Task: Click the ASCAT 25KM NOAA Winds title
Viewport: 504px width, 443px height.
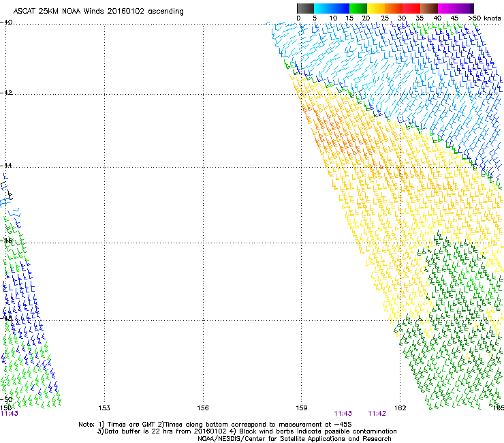Action: pyautogui.click(x=98, y=12)
